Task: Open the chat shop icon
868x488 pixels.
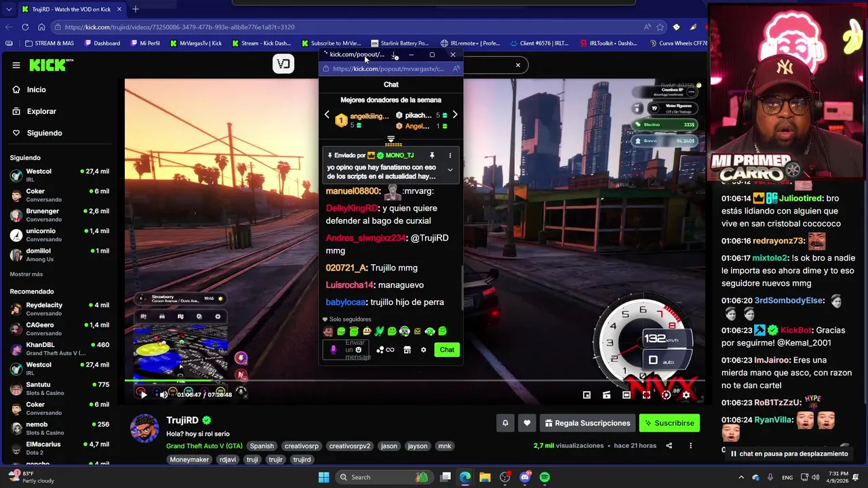Action: pos(407,350)
